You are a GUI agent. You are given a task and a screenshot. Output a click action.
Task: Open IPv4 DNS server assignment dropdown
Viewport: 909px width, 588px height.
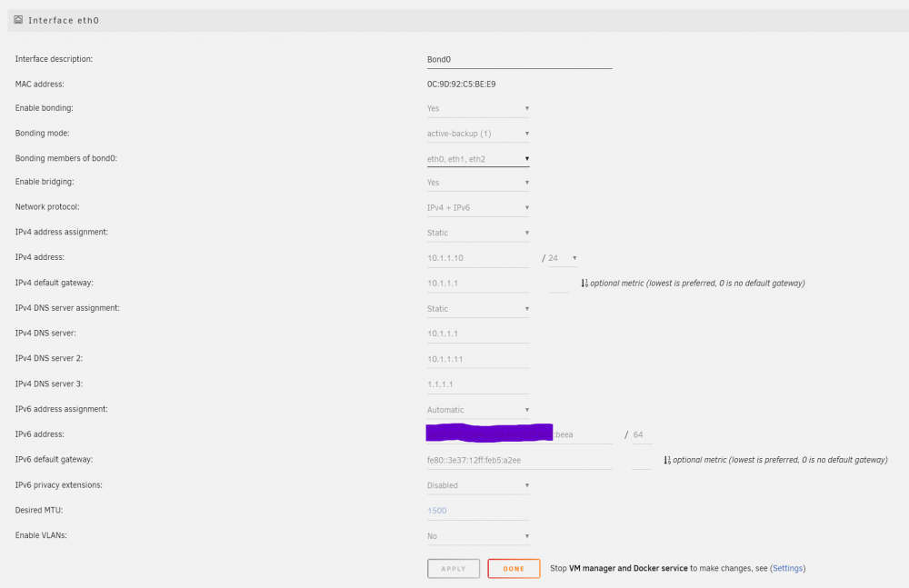tap(478, 308)
